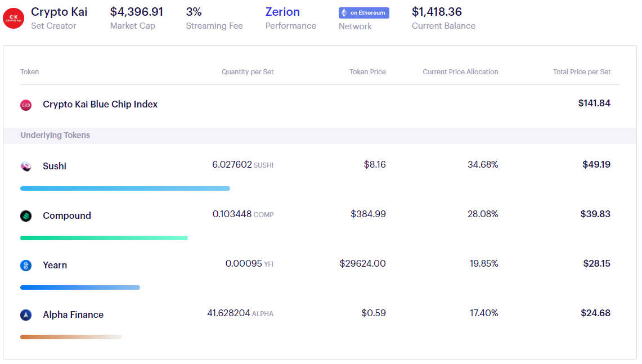This screenshot has width=642, height=364.
Task: Click the 6.027602 SUSHI quantity
Action: point(243,165)
